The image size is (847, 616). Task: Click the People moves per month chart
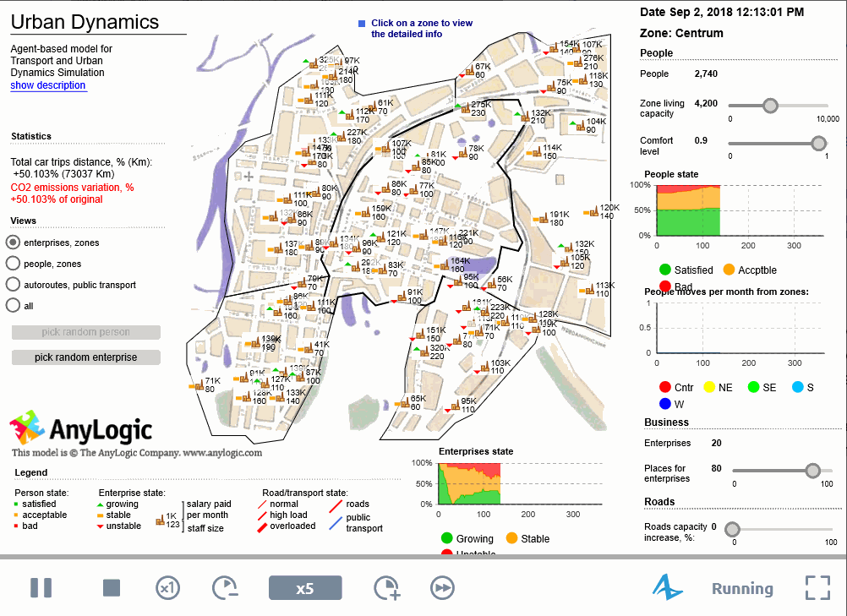click(740, 328)
